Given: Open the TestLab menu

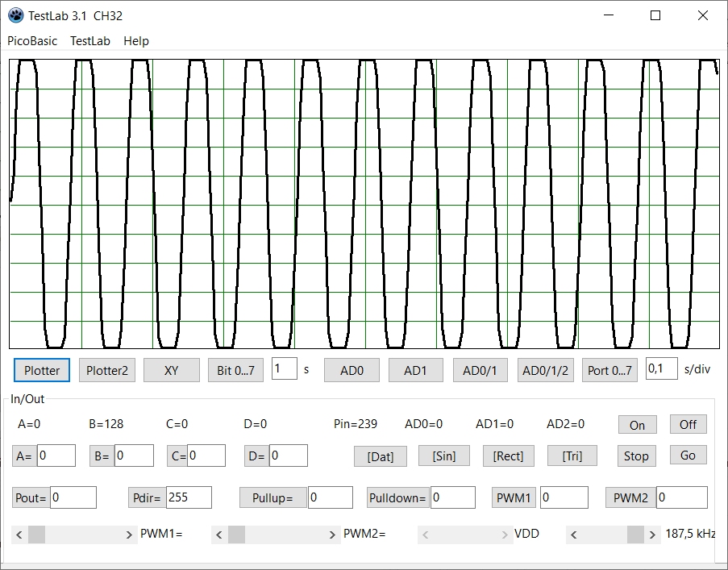Looking at the screenshot, I should (x=90, y=41).
